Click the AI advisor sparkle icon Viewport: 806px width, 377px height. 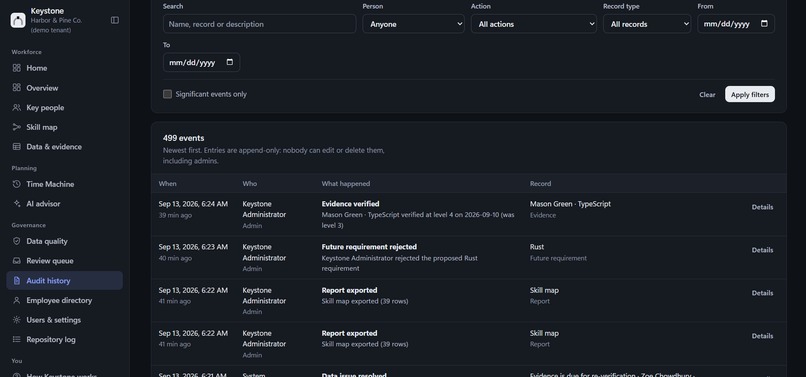coord(16,204)
